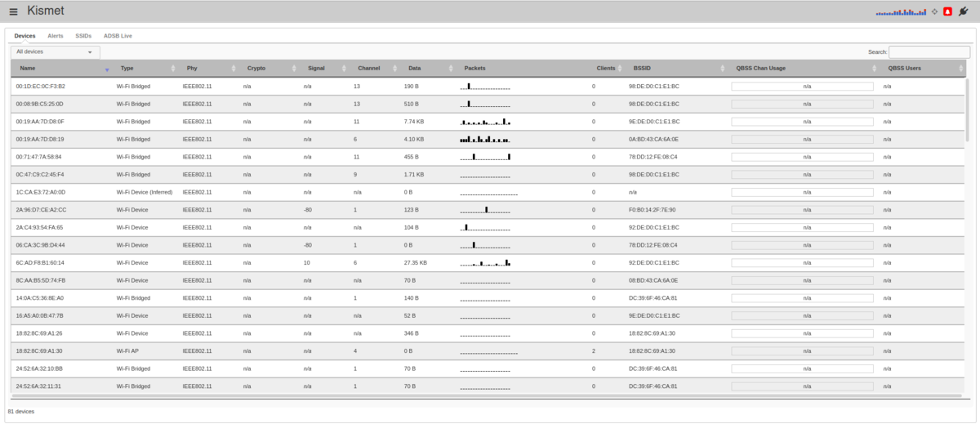This screenshot has width=980, height=424.
Task: Click sort arrows on Signal column
Action: (x=345, y=69)
